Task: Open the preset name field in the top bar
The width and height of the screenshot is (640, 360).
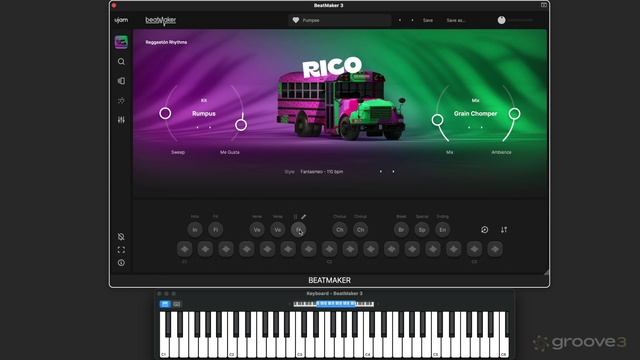Action: pos(340,20)
